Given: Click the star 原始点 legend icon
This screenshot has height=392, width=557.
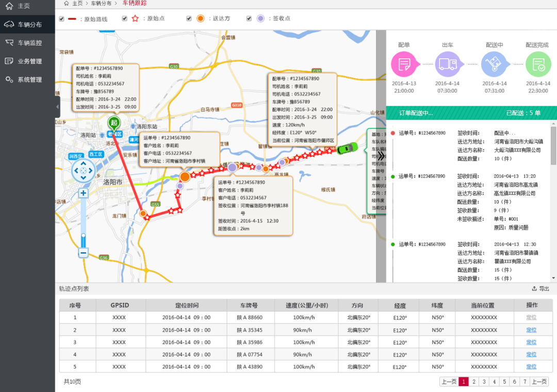Looking at the screenshot, I should [x=135, y=18].
